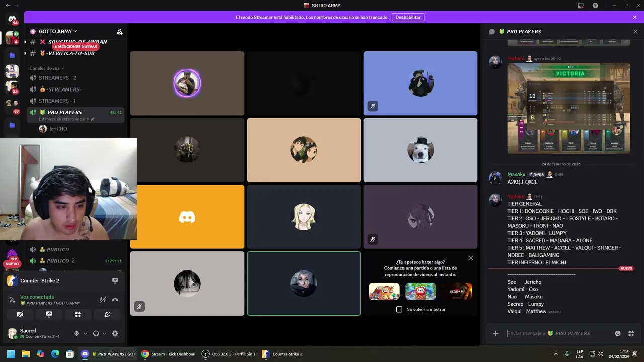Join the PUBLICO voice channel

coord(75,249)
